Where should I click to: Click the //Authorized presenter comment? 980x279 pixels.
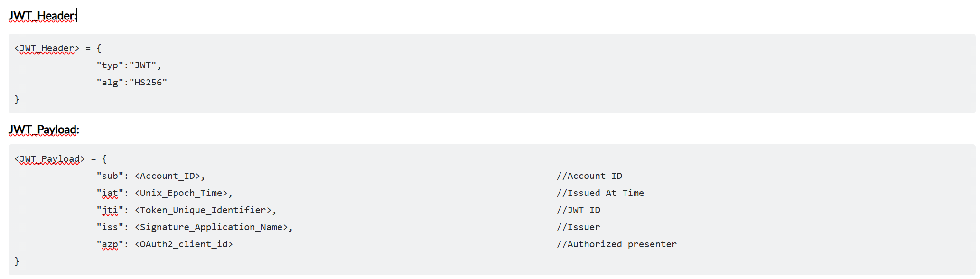(x=616, y=244)
